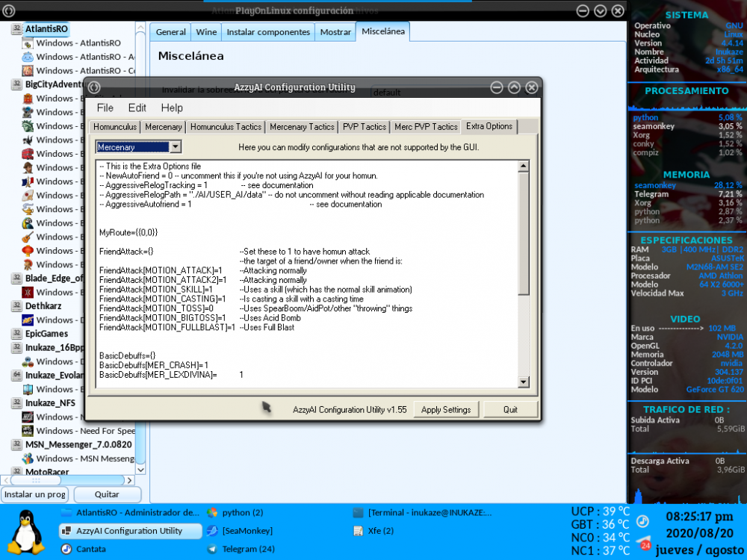Switch to the Homunculus Tactics tab

pos(225,127)
